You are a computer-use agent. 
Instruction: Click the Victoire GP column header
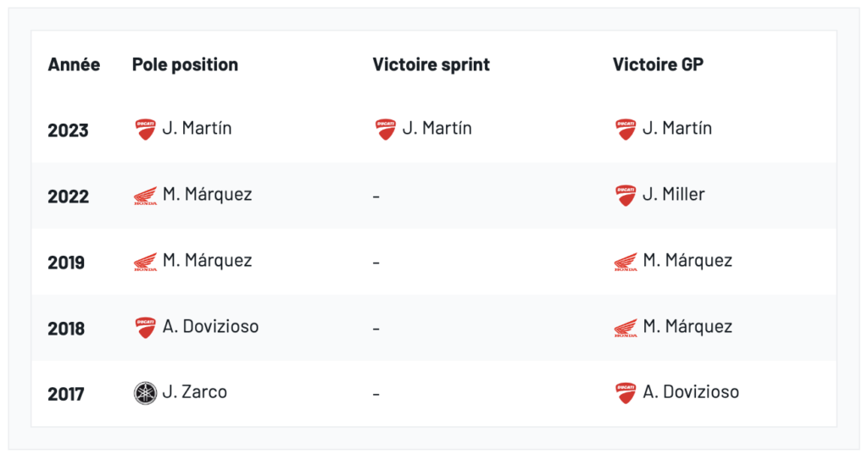point(658,64)
